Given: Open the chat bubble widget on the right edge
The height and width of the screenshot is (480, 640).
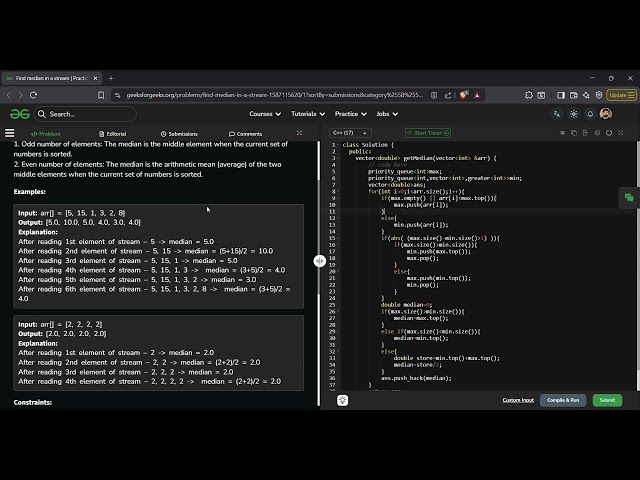Looking at the screenshot, I should point(629,198).
